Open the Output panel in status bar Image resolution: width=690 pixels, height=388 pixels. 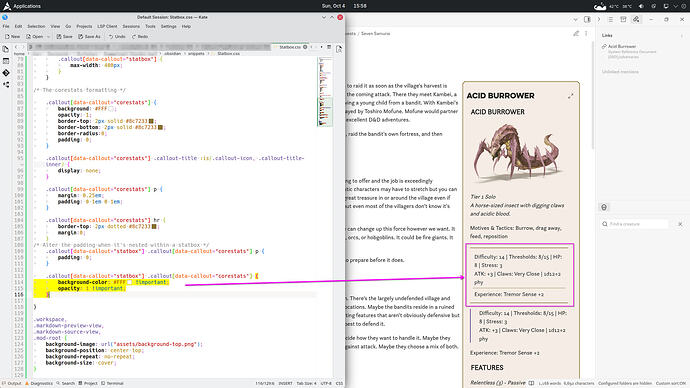pos(11,384)
